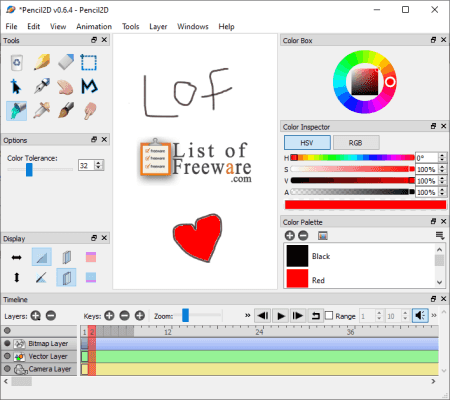Toggle blue next onion color
The width and height of the screenshot is (450, 400).
pyautogui.click(x=91, y=277)
